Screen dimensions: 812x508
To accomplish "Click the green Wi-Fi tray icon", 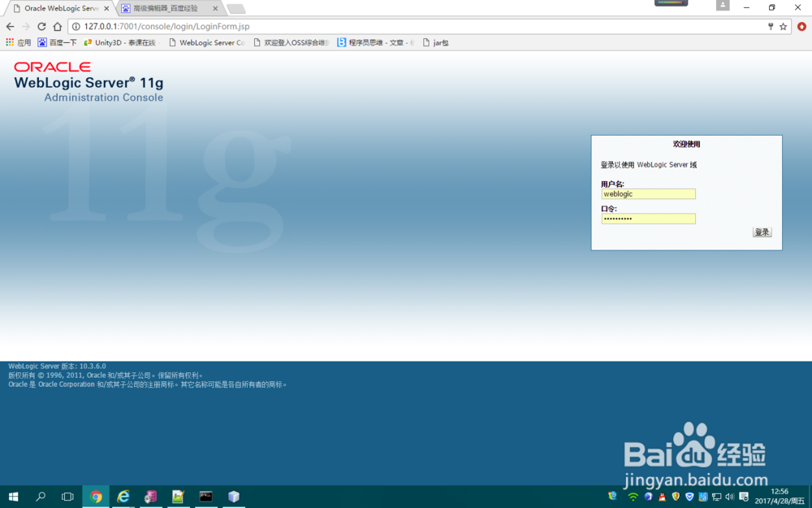I will (x=633, y=497).
